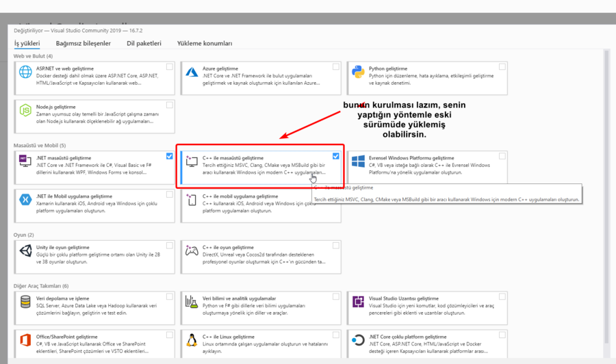This screenshot has width=616, height=364.
Task: Click the Visual Studio Uzantısı geliştirme icon
Action: [x=358, y=302]
